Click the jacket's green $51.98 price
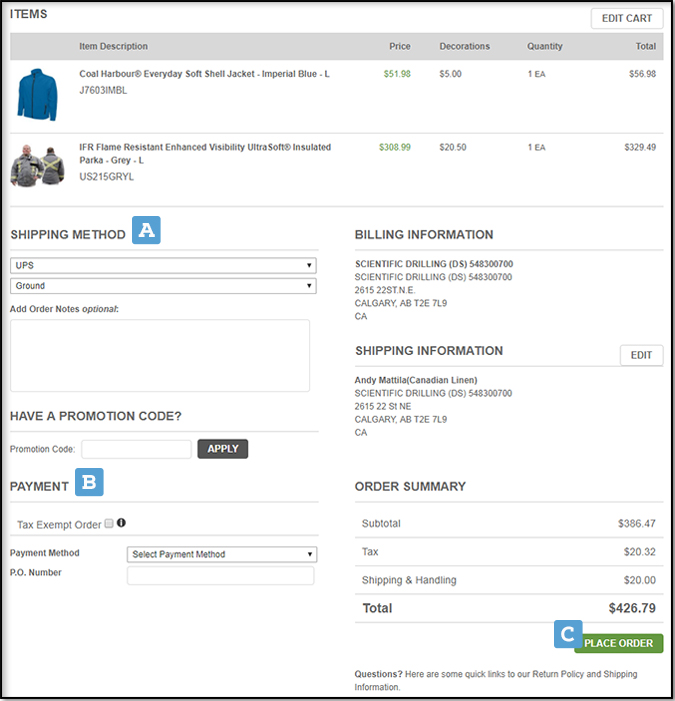675x701 pixels. click(x=397, y=74)
